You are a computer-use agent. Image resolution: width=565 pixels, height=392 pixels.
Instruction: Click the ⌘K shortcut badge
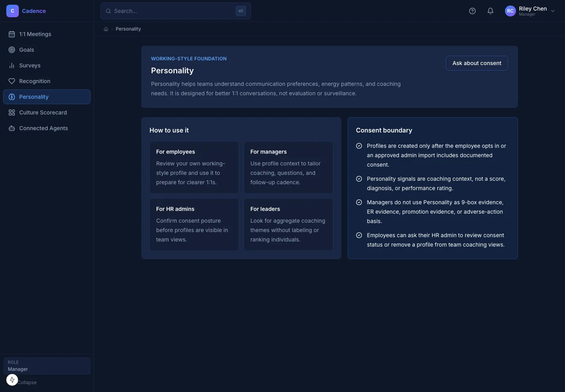(241, 11)
